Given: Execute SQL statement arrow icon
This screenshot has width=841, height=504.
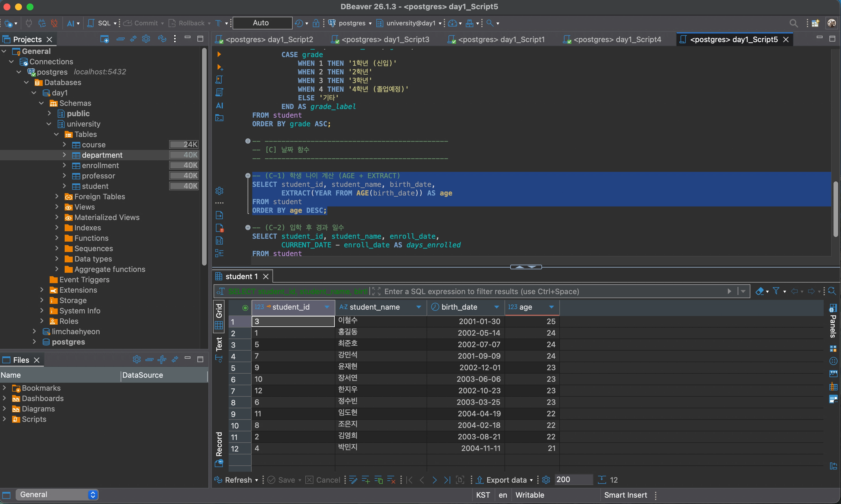Looking at the screenshot, I should pyautogui.click(x=219, y=54).
